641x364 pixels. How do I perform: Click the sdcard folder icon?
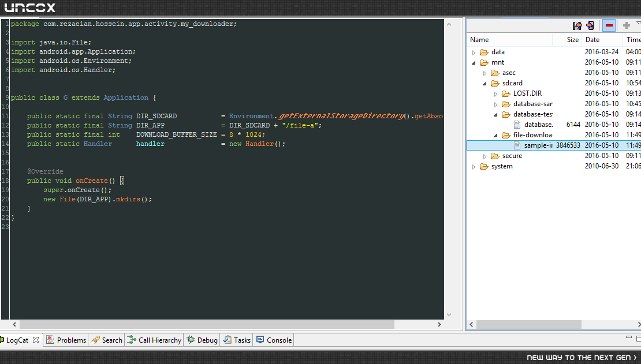495,83
